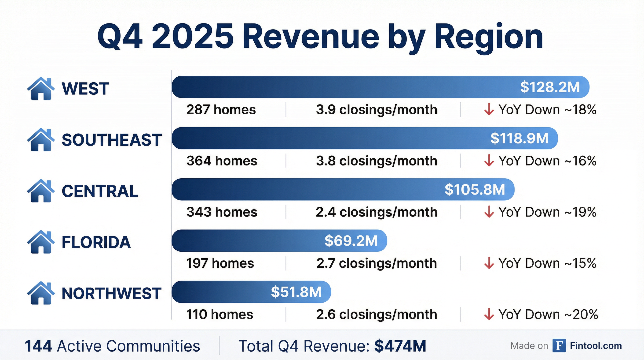Image resolution: width=644 pixels, height=360 pixels.
Task: Click the red down arrow next to ~20%
Action: 489,315
